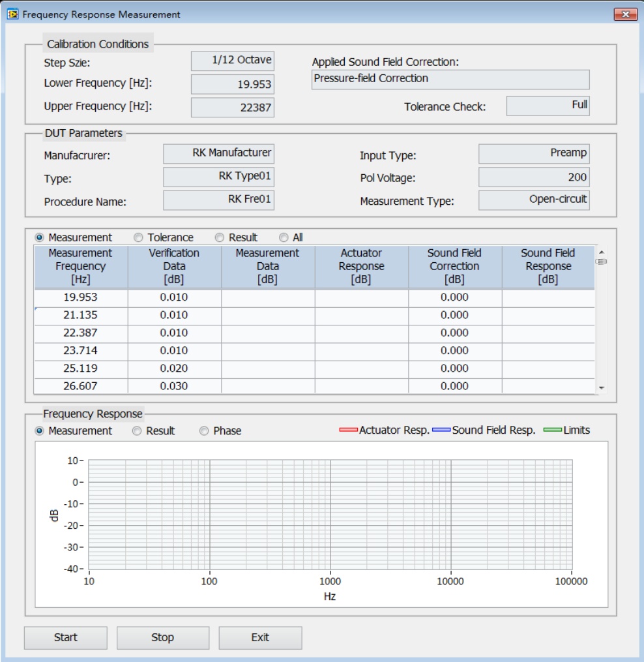Image resolution: width=644 pixels, height=662 pixels.
Task: Switch the graph to Phase view
Action: 205,431
